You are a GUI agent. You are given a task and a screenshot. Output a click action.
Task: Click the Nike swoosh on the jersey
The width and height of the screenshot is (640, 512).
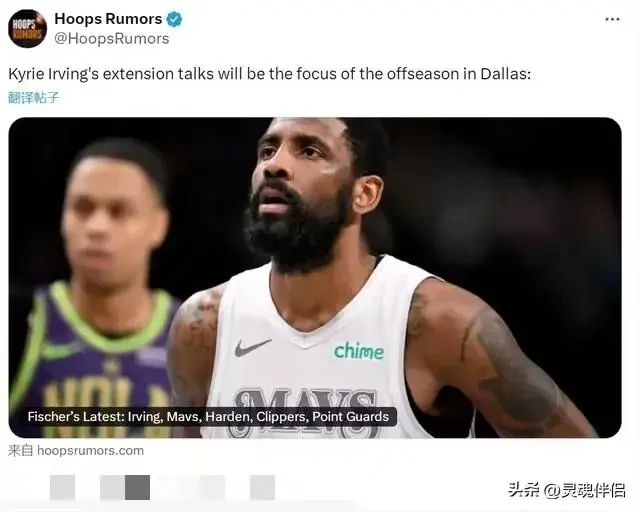(253, 347)
